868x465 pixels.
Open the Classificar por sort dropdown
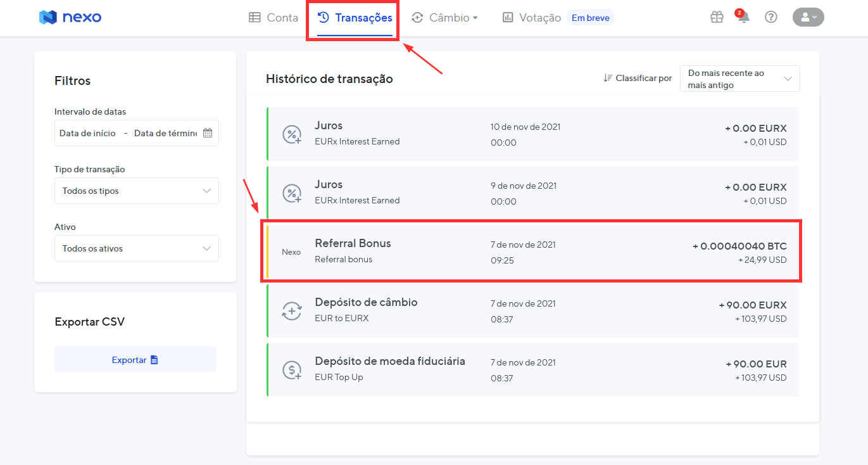pos(739,79)
